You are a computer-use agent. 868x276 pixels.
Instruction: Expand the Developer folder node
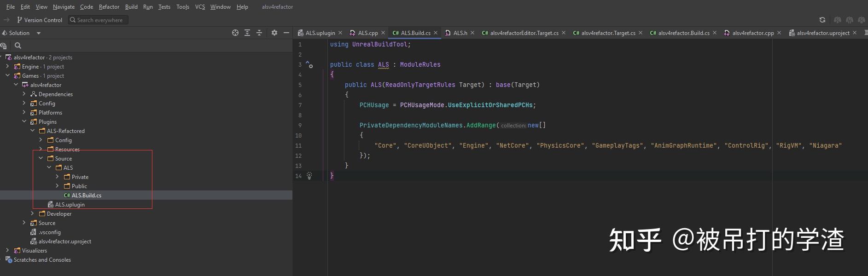[x=33, y=213]
